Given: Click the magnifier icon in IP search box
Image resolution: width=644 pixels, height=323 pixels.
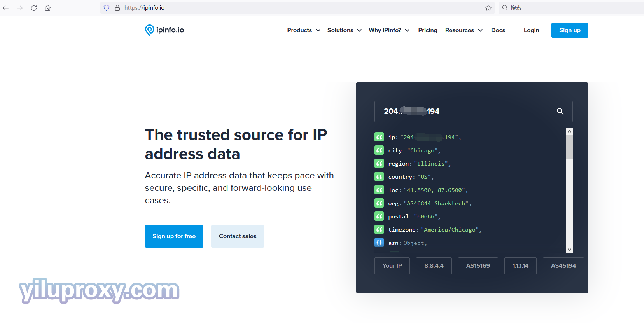Looking at the screenshot, I should (x=560, y=112).
